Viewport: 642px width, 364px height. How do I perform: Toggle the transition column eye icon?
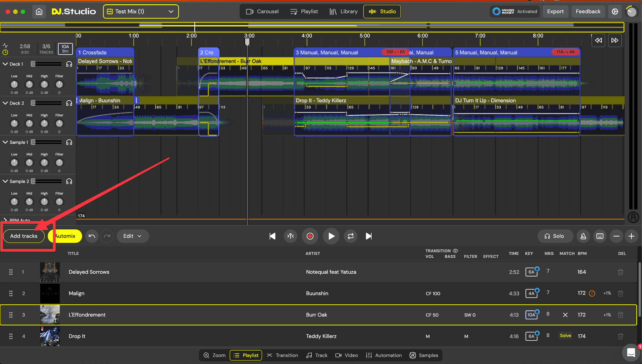(455, 250)
